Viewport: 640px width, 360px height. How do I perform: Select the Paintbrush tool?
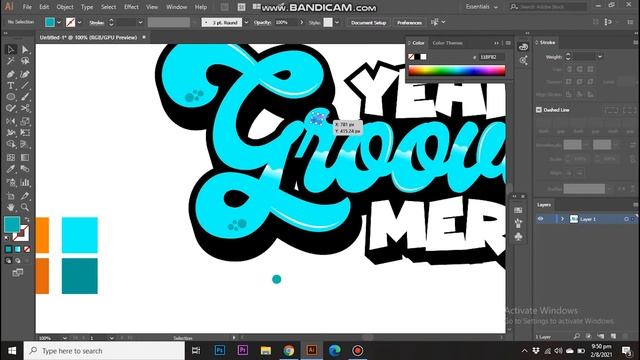[x=25, y=97]
